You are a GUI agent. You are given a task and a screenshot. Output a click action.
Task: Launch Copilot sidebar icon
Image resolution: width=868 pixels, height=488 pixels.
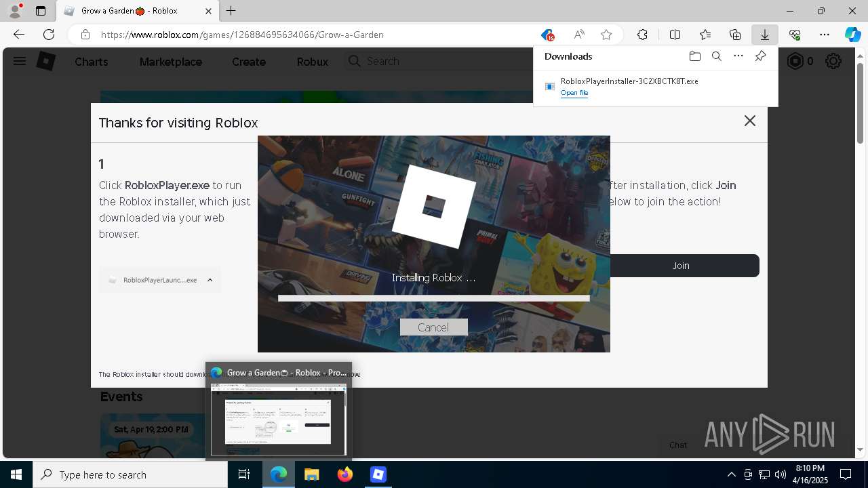pyautogui.click(x=852, y=35)
